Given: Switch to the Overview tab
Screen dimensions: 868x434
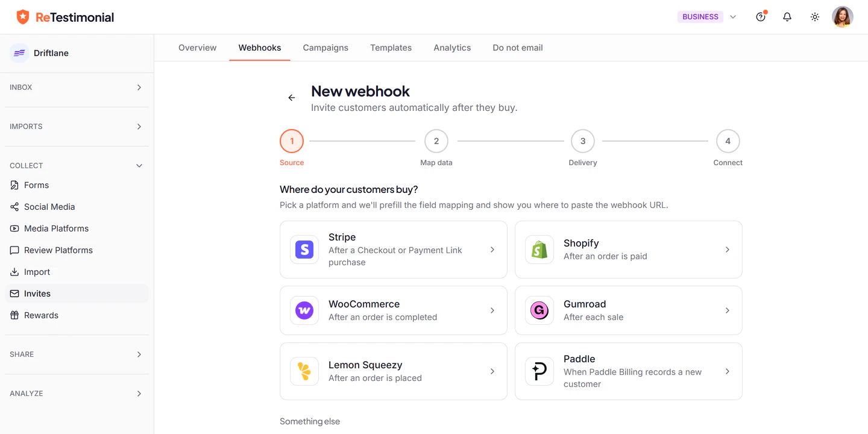Looking at the screenshot, I should (x=197, y=48).
